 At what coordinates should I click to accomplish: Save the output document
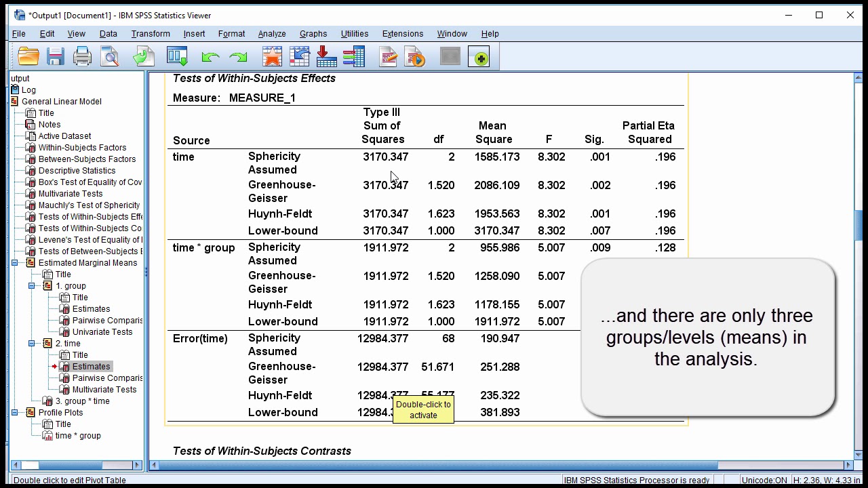pyautogui.click(x=56, y=57)
